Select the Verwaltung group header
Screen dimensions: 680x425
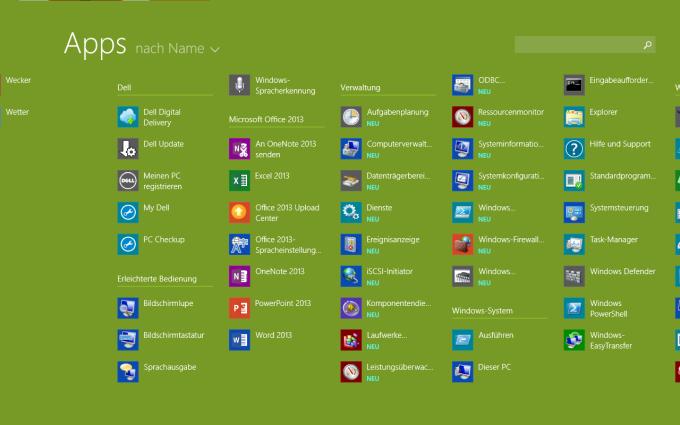[x=360, y=88]
